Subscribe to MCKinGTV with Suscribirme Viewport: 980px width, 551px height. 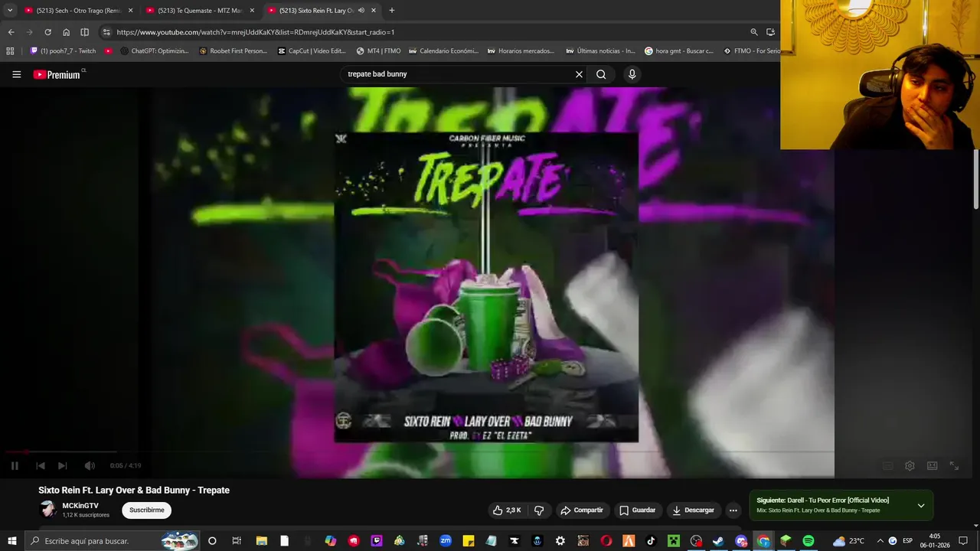[146, 510]
